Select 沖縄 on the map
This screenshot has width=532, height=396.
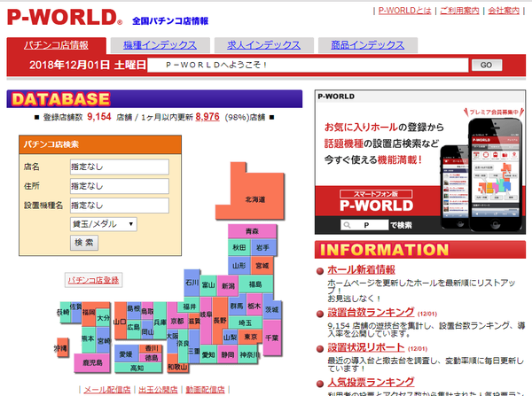(x=61, y=348)
